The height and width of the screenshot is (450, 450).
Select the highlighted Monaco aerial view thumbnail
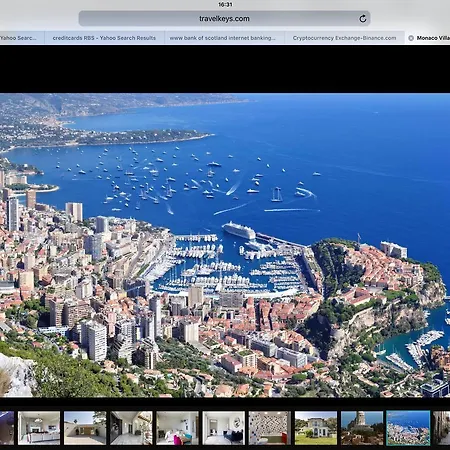point(408,428)
